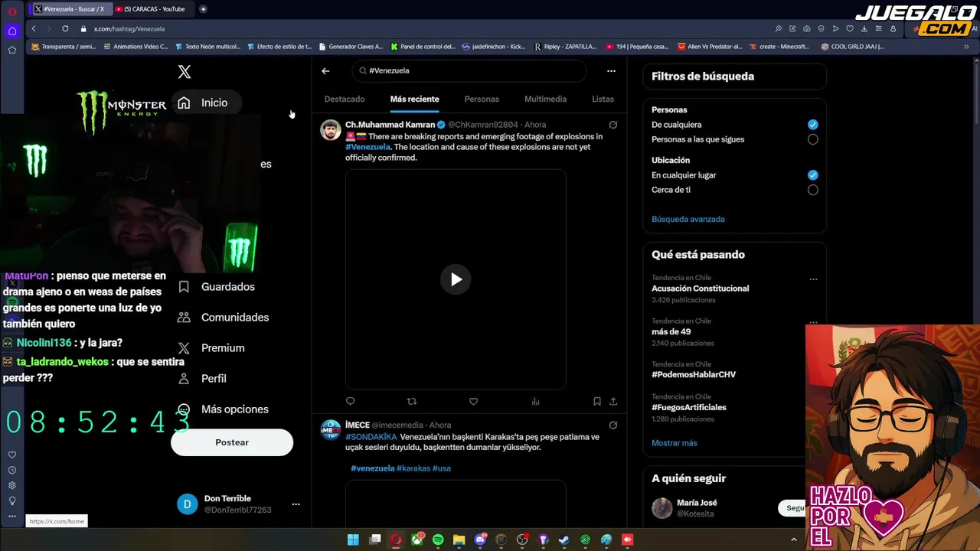Repost Ch.Muhammad Kamran's post

[412, 401]
